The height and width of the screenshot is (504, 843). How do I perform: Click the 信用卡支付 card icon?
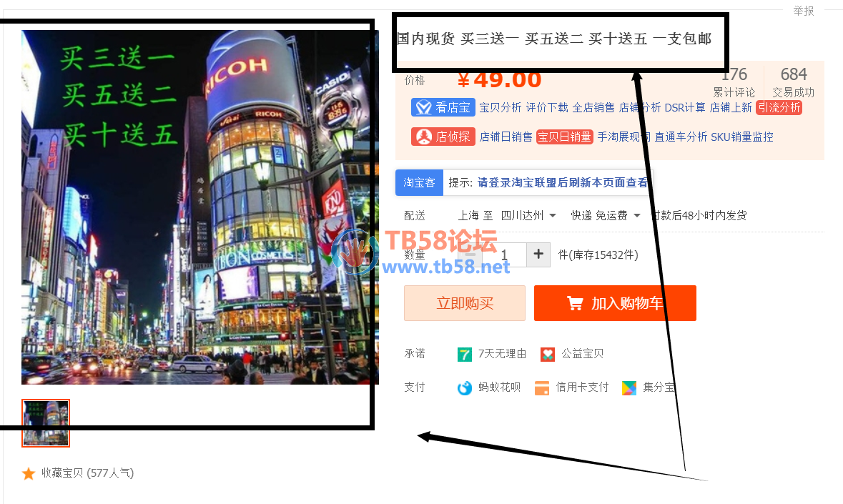tap(542, 387)
